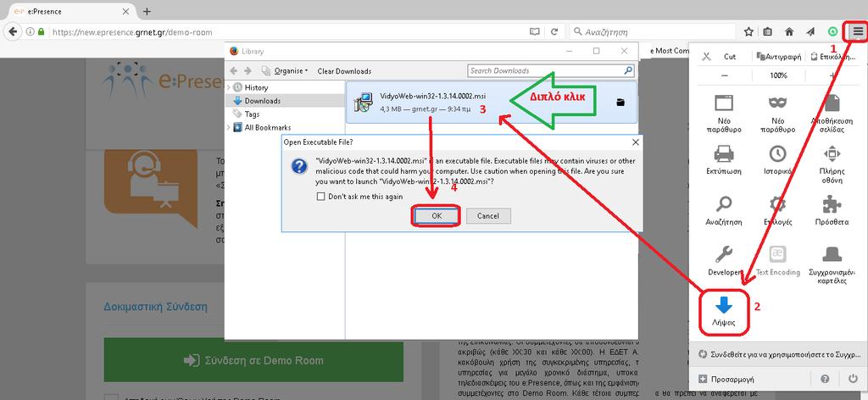
Task: Click Αποθήκευση σελίδας save page icon
Action: 831,103
